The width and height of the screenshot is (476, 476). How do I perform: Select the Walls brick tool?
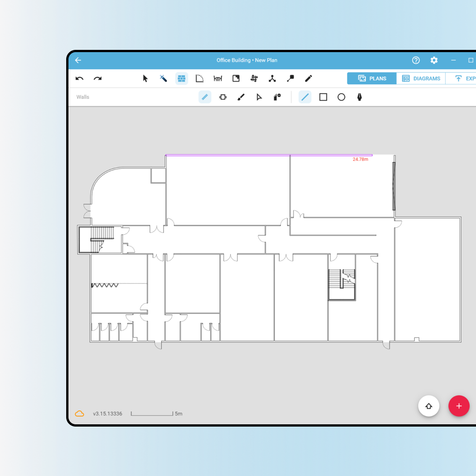coord(181,78)
